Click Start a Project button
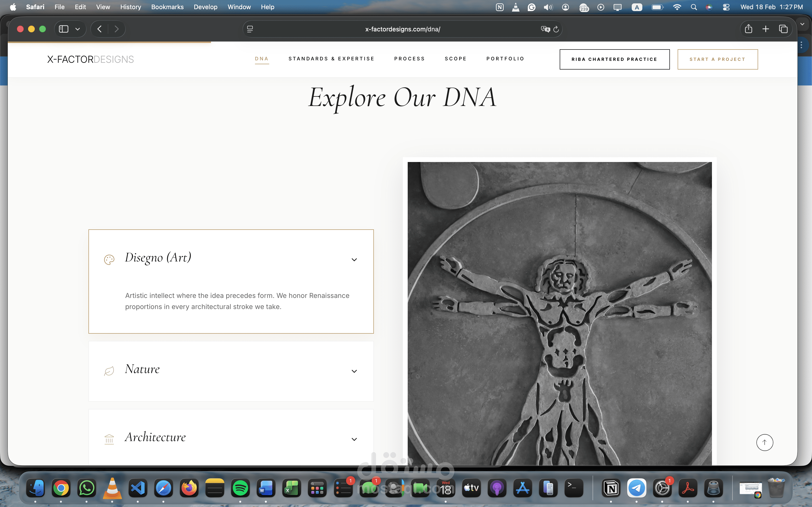 (x=717, y=59)
